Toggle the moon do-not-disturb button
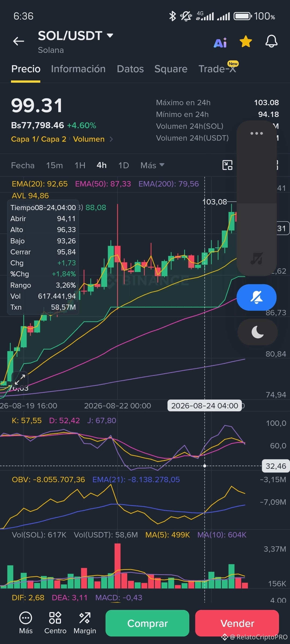The height and width of the screenshot is (644, 290). tap(258, 332)
